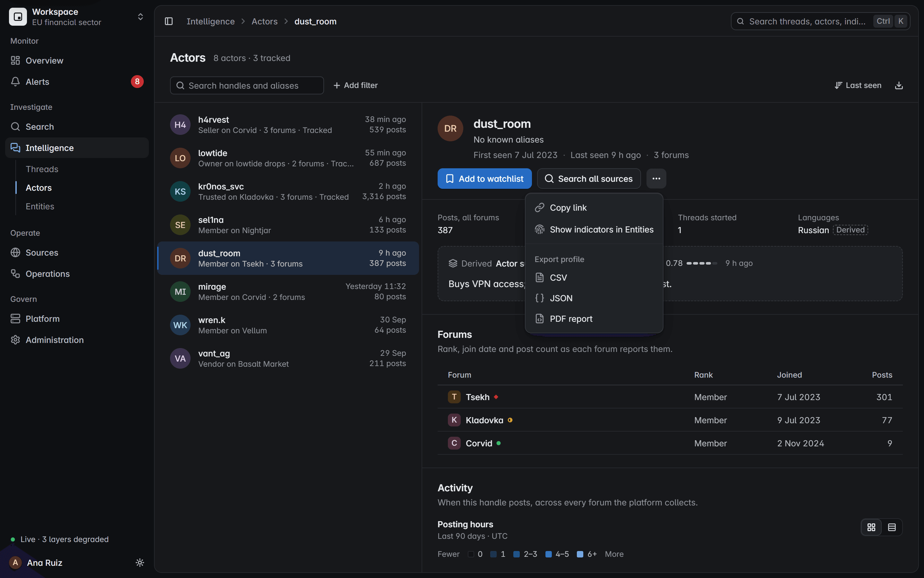
Task: Open the Corvid forum row
Action: (670, 443)
